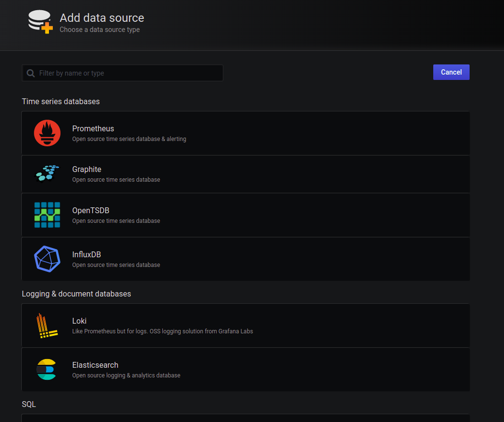Select the Graphite data source title
Screen dimensions: 504x422
pos(86,170)
